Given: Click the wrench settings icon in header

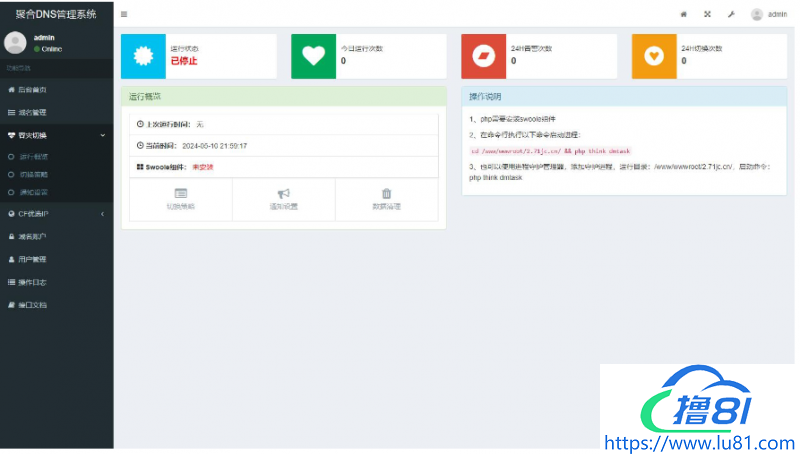Looking at the screenshot, I should 731,14.
